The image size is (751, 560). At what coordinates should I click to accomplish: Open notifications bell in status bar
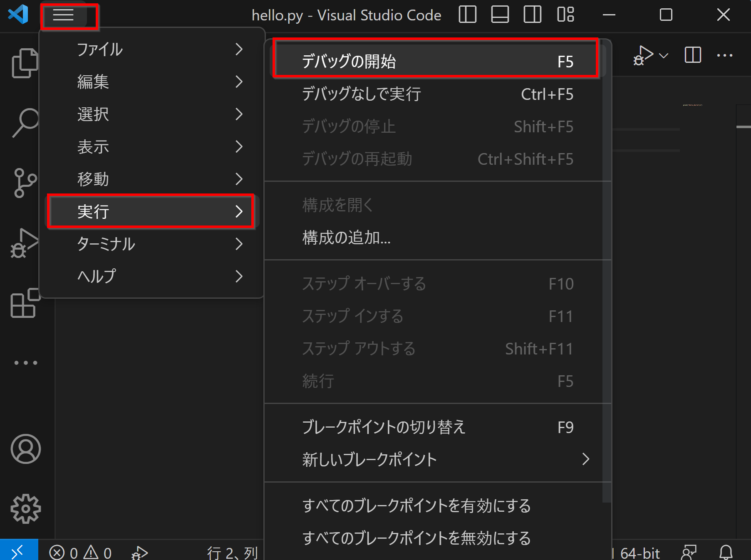pyautogui.click(x=726, y=553)
